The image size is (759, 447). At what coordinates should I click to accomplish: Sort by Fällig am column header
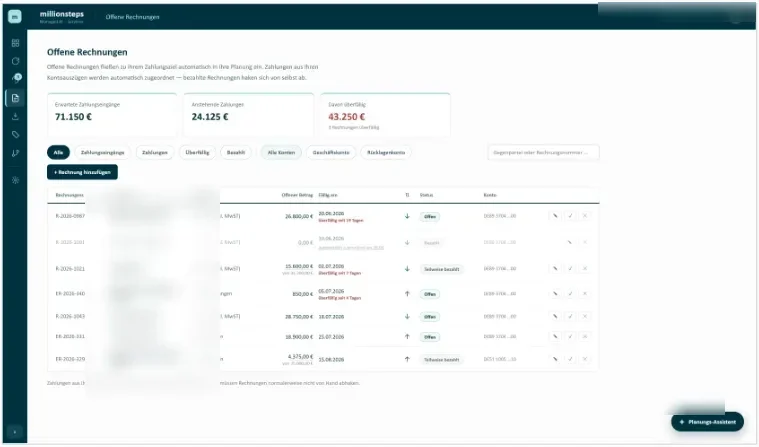pyautogui.click(x=328, y=195)
